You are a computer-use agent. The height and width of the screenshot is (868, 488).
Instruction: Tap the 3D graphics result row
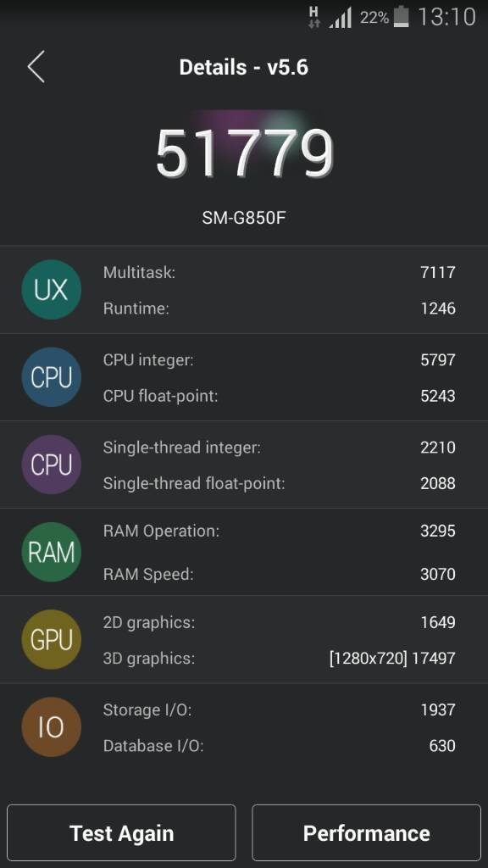(279, 658)
